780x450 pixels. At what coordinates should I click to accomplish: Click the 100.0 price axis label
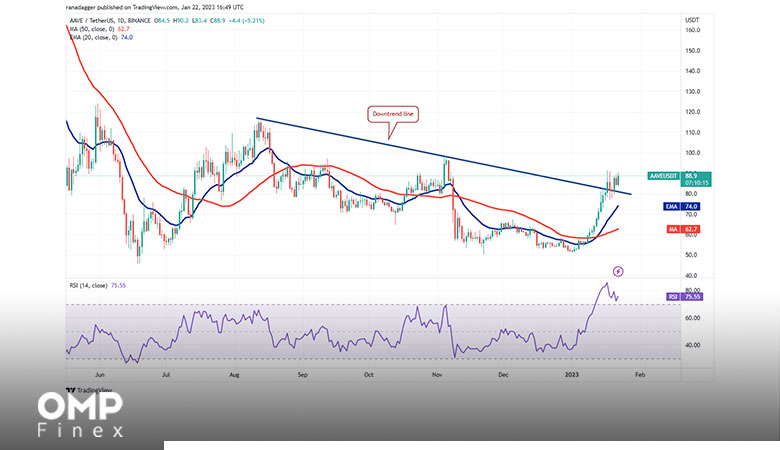[692, 153]
